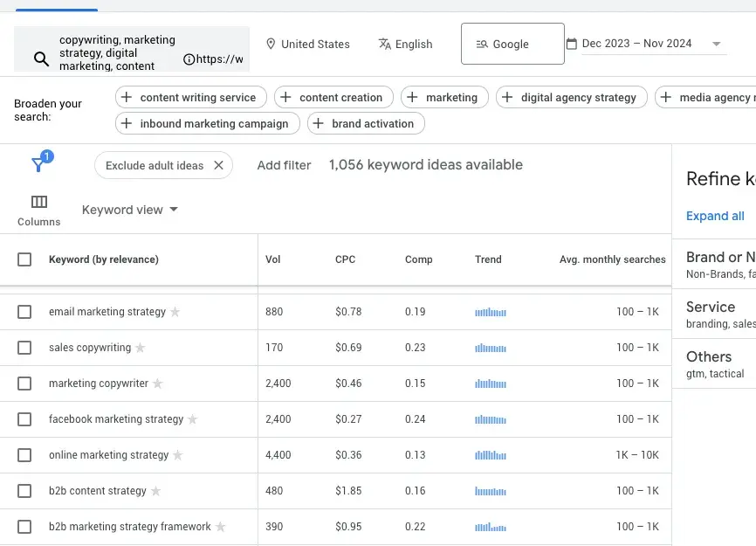Click the translate language icon

(385, 44)
